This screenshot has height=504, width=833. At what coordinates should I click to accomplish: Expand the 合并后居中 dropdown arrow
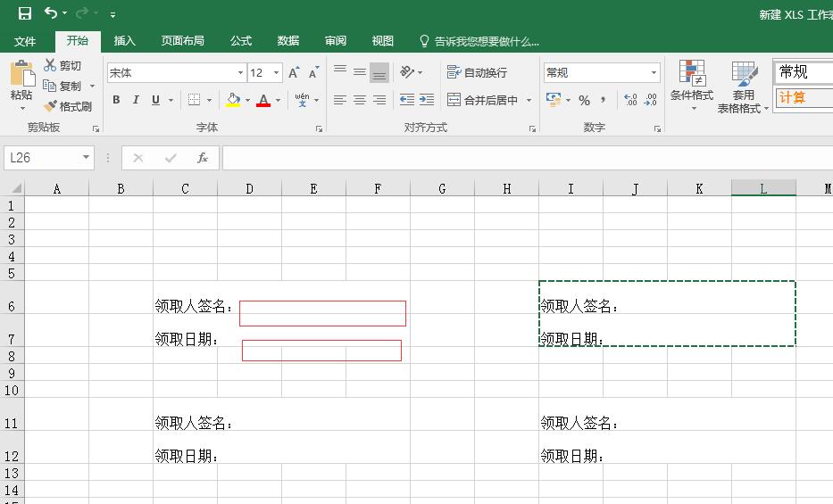(529, 100)
